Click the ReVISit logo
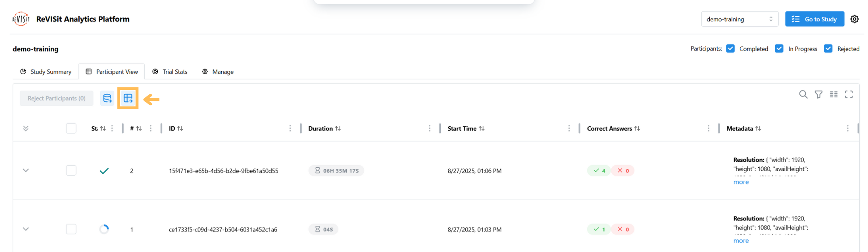 pos(21,19)
